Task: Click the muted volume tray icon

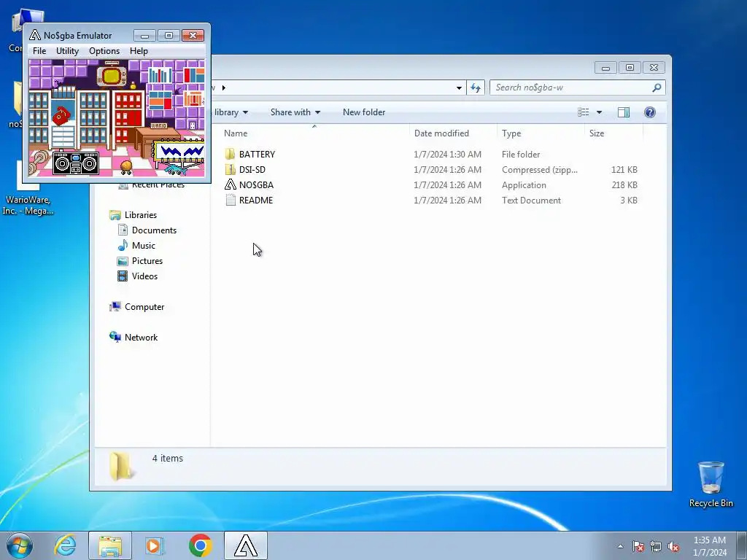Action: (x=673, y=546)
